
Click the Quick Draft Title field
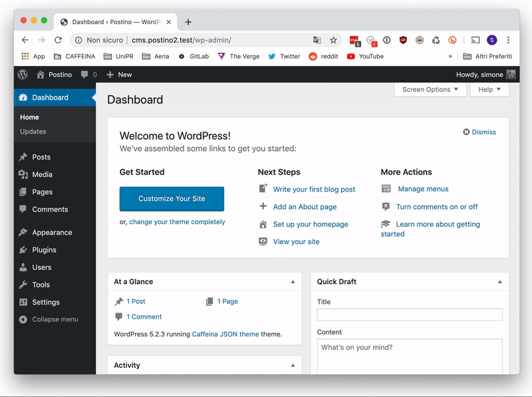[410, 315]
